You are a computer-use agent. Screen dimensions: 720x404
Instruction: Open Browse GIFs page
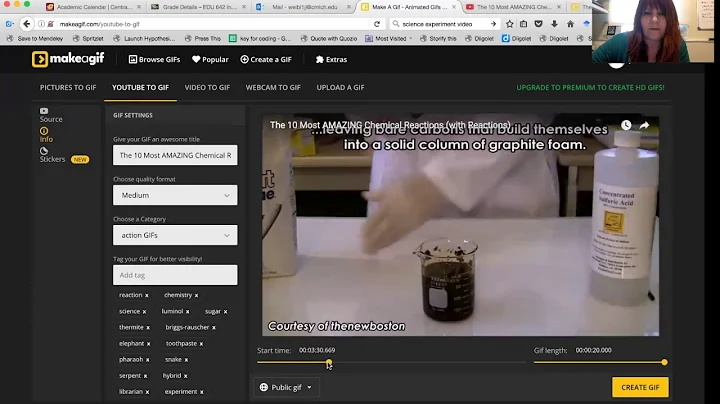point(154,59)
